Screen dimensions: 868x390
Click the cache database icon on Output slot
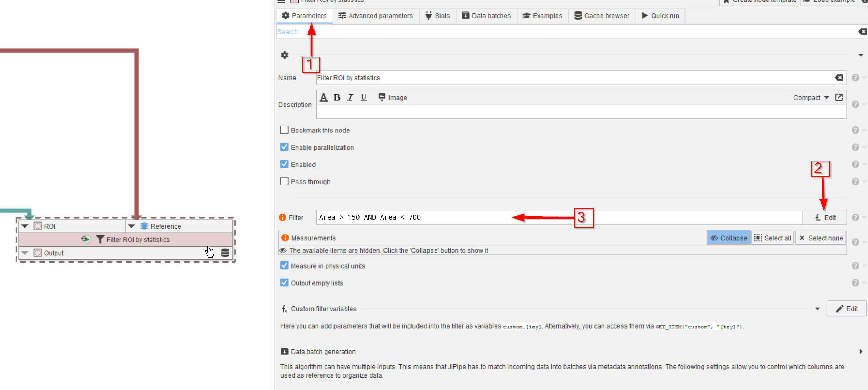click(225, 253)
